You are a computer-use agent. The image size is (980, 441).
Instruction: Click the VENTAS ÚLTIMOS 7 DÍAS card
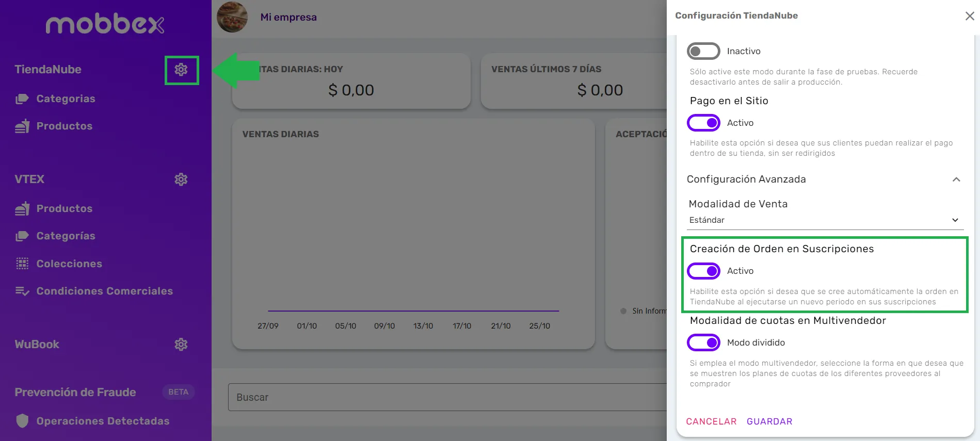coord(574,81)
